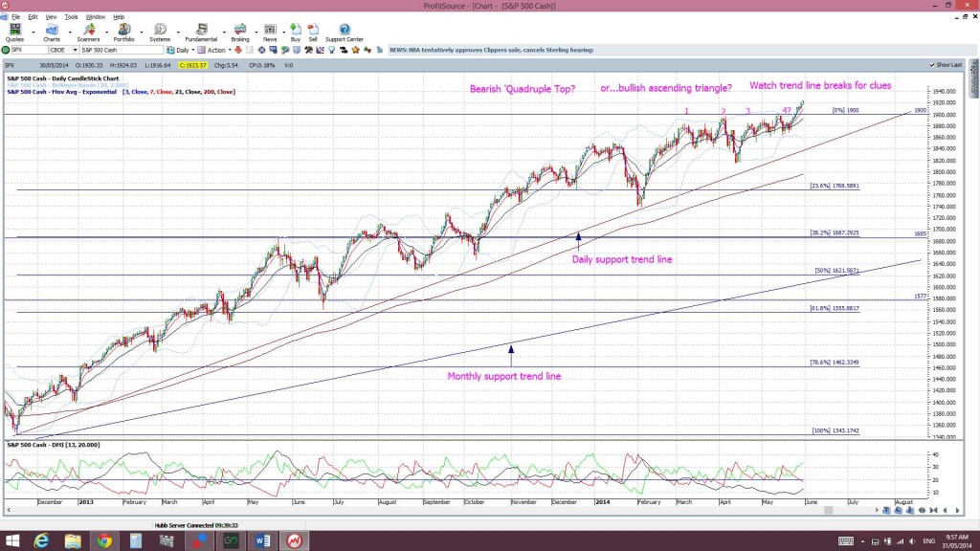Click the '[38.2%] 1687.2925' Fibonacci label

tap(835, 232)
